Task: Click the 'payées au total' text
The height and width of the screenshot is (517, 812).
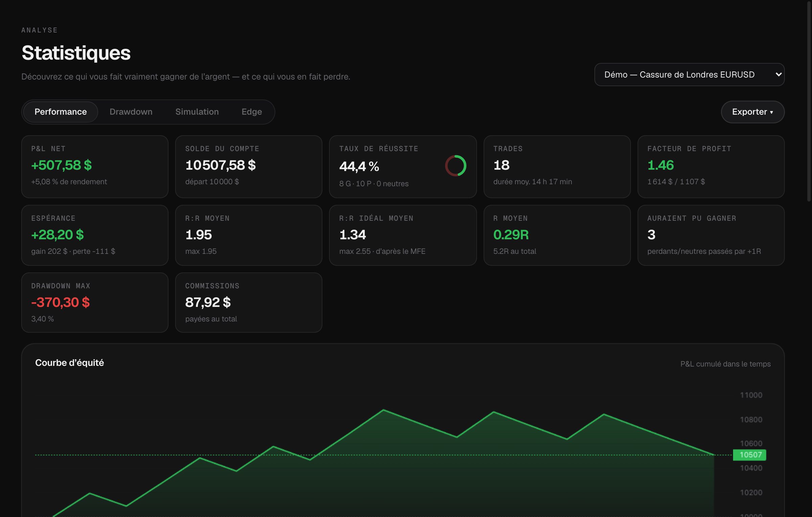Action: tap(211, 319)
